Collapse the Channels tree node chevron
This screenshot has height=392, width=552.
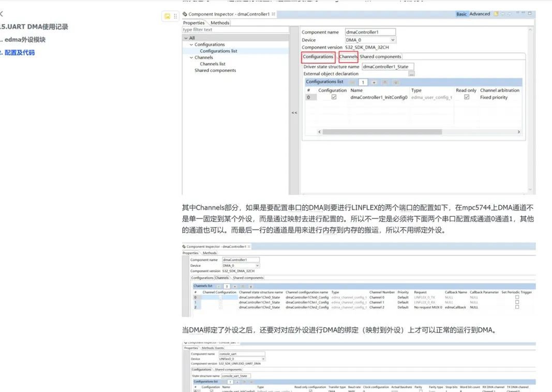point(191,57)
